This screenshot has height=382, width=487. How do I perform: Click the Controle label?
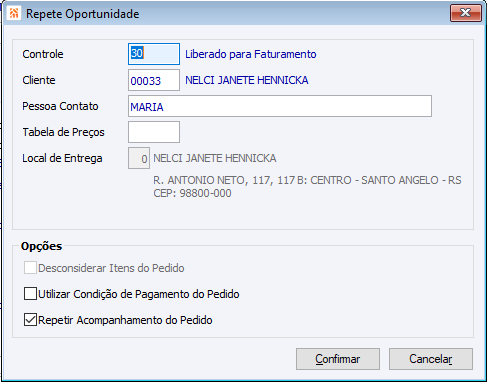click(x=43, y=54)
